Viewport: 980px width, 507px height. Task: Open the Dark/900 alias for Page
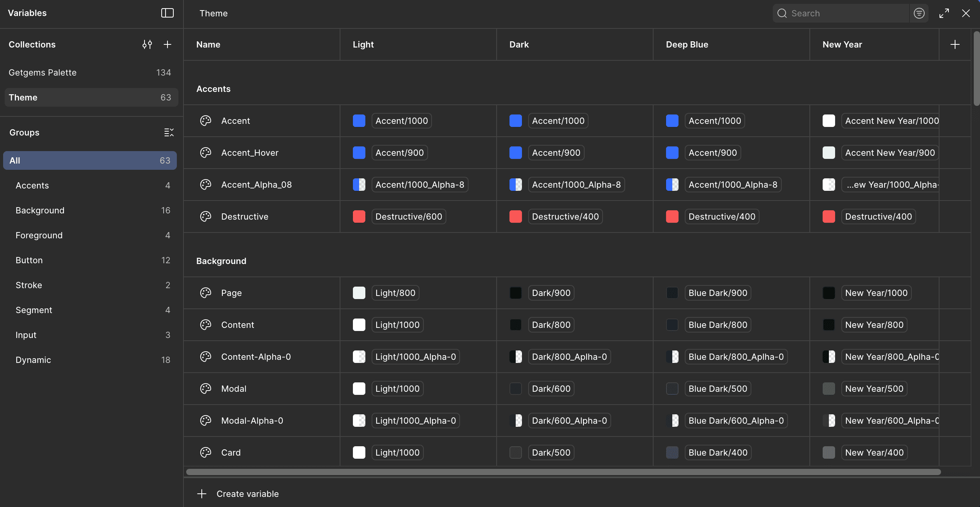[x=551, y=293]
